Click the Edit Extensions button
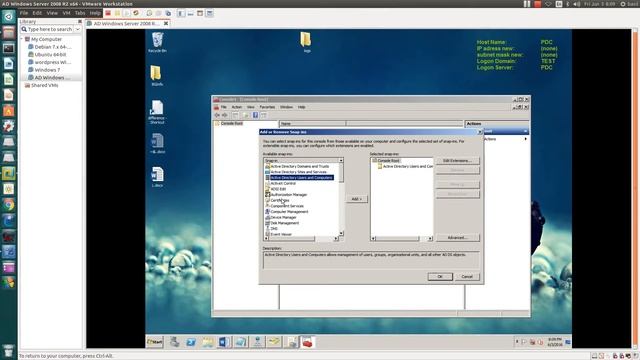Screen dimensions: 640x360 tap(458, 161)
